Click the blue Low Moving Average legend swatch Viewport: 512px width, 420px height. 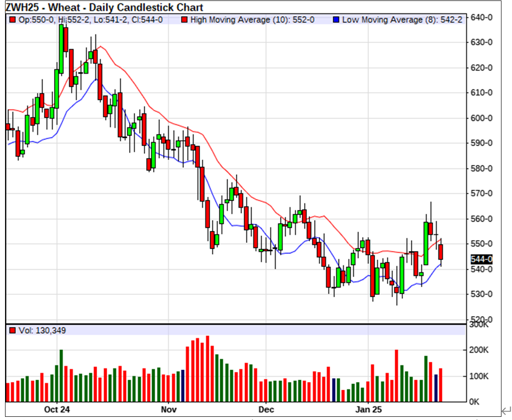[336, 20]
